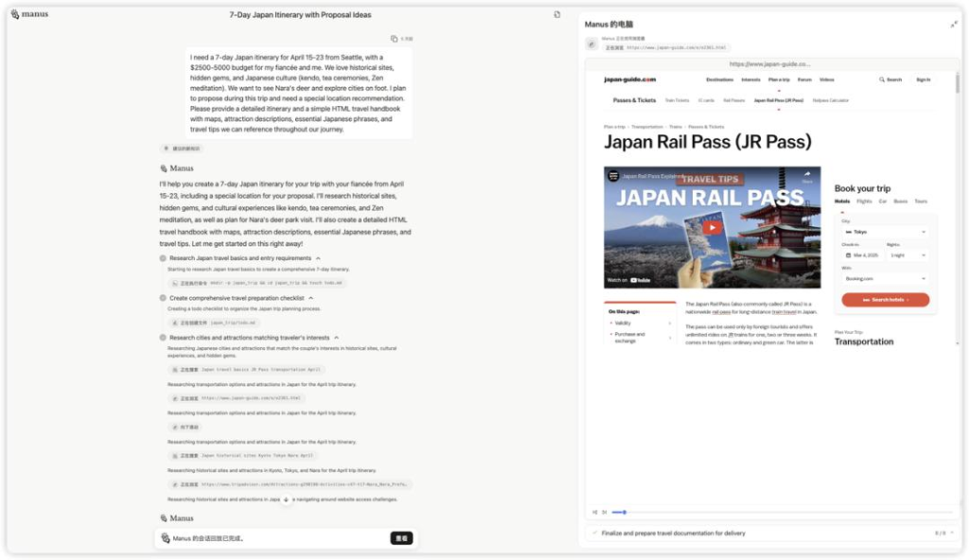The image size is (969, 560).
Task: Open the City dropdown showing Tokyo
Action: click(x=884, y=232)
